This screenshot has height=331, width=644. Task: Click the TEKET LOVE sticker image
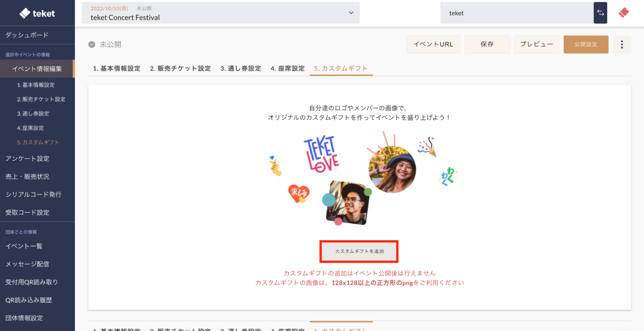[321, 154]
